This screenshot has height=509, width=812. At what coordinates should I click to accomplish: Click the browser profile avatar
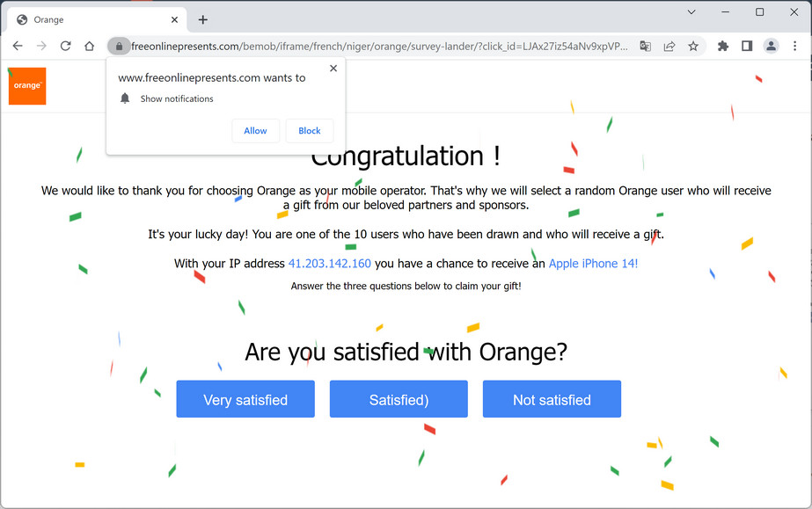pos(770,46)
